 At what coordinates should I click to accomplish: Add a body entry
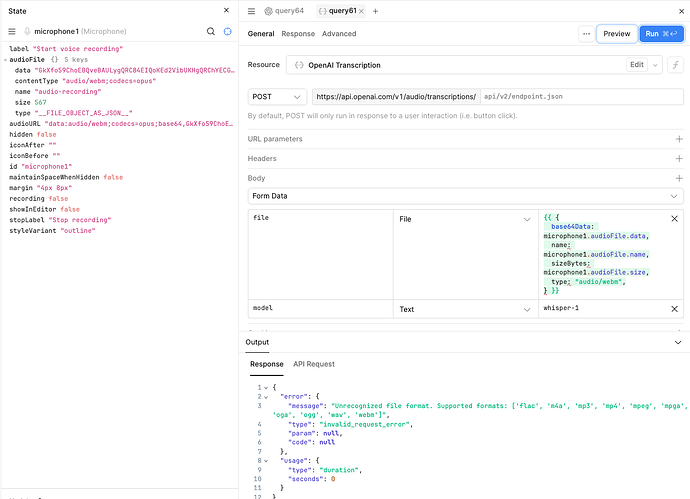click(679, 178)
